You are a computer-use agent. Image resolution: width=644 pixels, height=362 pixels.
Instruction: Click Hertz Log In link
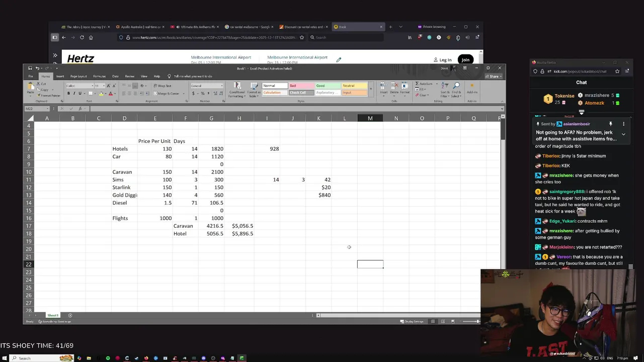pos(443,60)
